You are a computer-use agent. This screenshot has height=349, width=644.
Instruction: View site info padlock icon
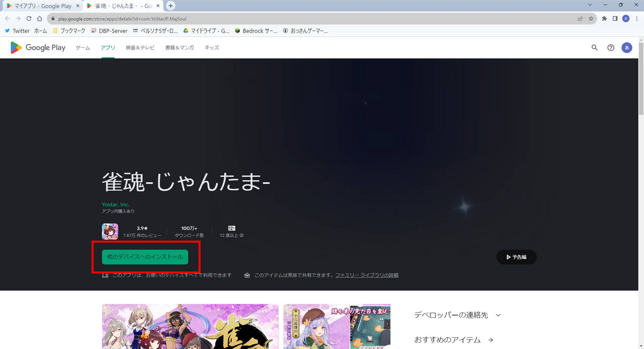click(x=53, y=18)
